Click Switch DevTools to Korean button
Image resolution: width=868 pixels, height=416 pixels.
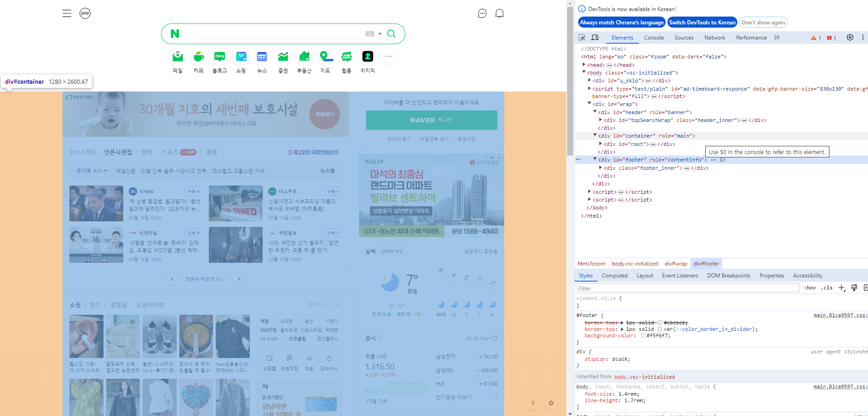(x=702, y=22)
